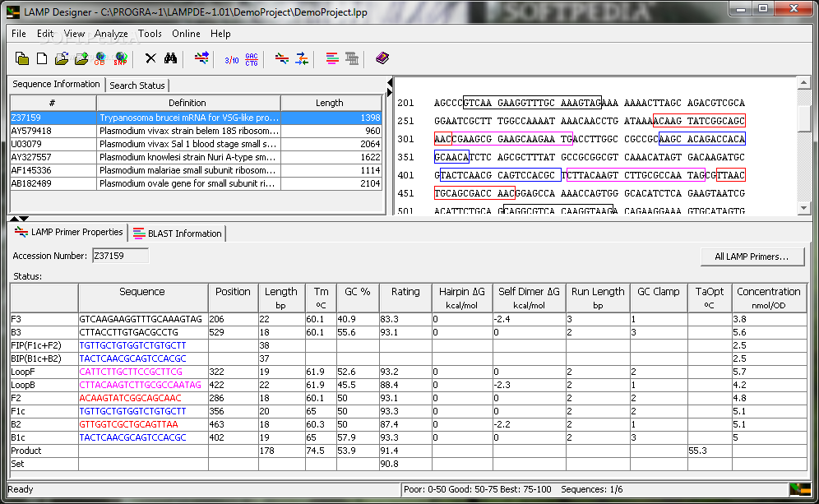Click sequence view scrollbar up arrow

pyautogui.click(x=803, y=82)
